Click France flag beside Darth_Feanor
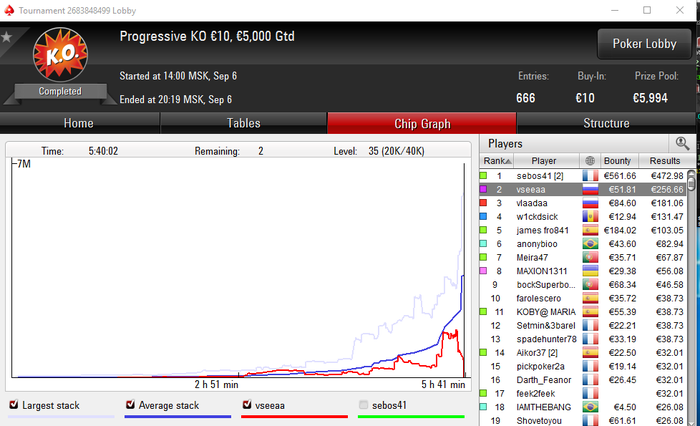 tap(590, 380)
